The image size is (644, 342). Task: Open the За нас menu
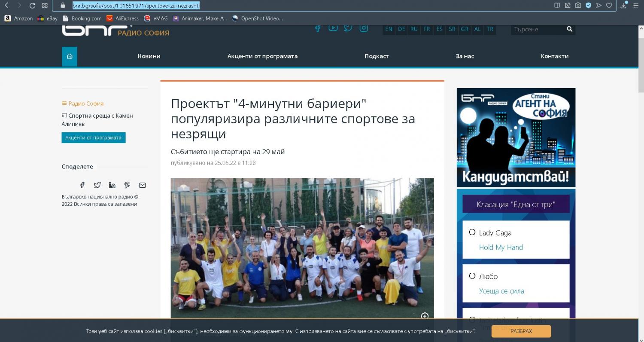tap(465, 56)
